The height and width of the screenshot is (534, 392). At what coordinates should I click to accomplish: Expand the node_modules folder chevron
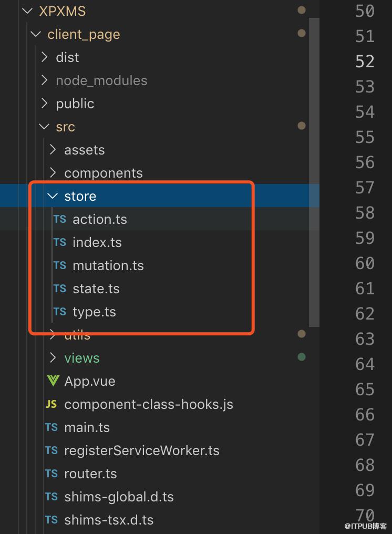pos(44,80)
